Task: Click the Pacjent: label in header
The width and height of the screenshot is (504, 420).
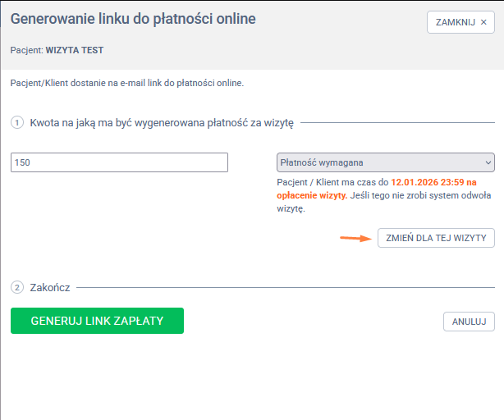Action: [27, 50]
